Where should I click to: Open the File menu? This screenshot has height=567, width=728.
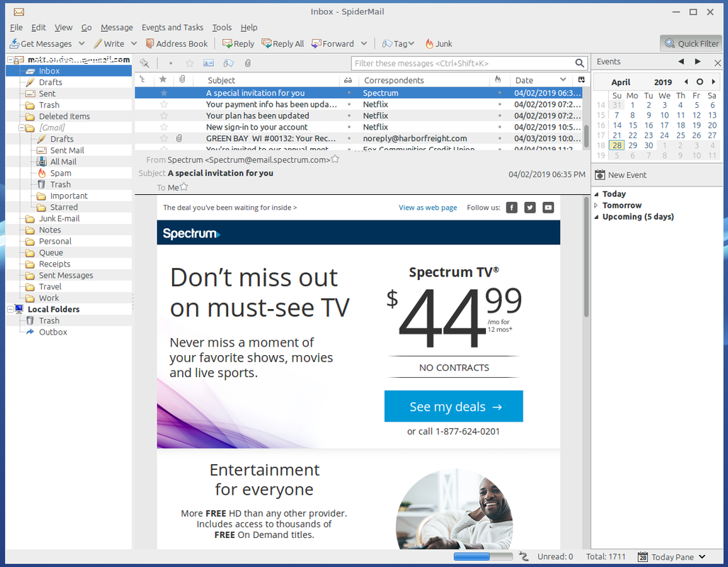pyautogui.click(x=16, y=28)
